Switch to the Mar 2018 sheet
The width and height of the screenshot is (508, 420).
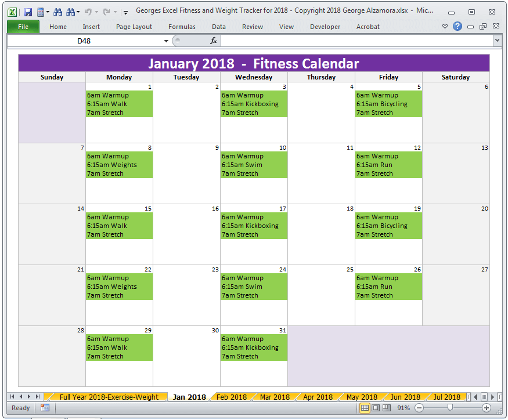[275, 397]
